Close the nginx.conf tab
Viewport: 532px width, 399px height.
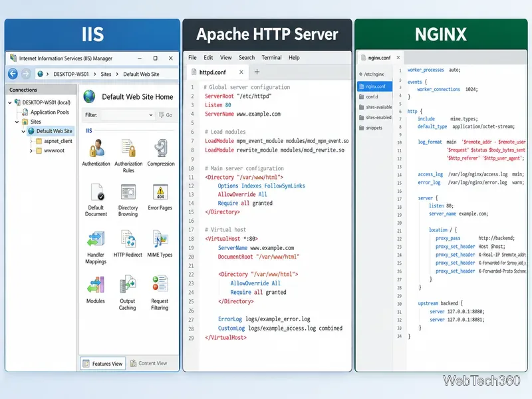[x=398, y=58]
